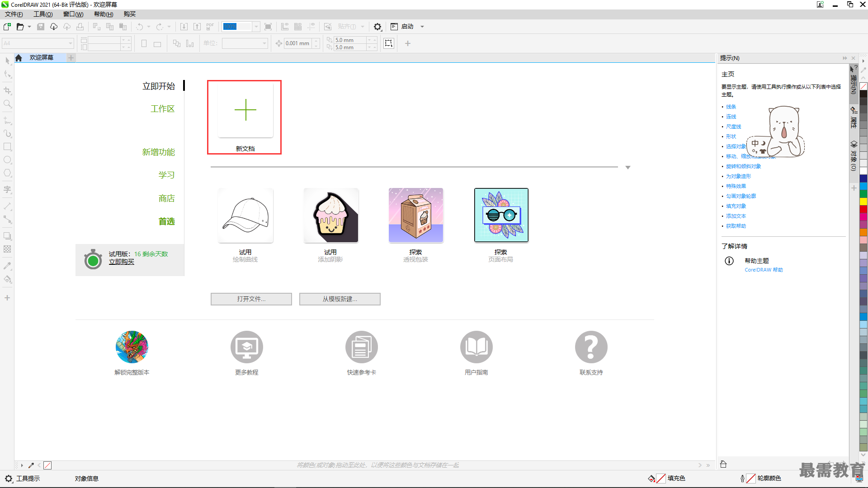Open the 线条 hint topic link
This screenshot has width=868, height=488.
click(731, 107)
